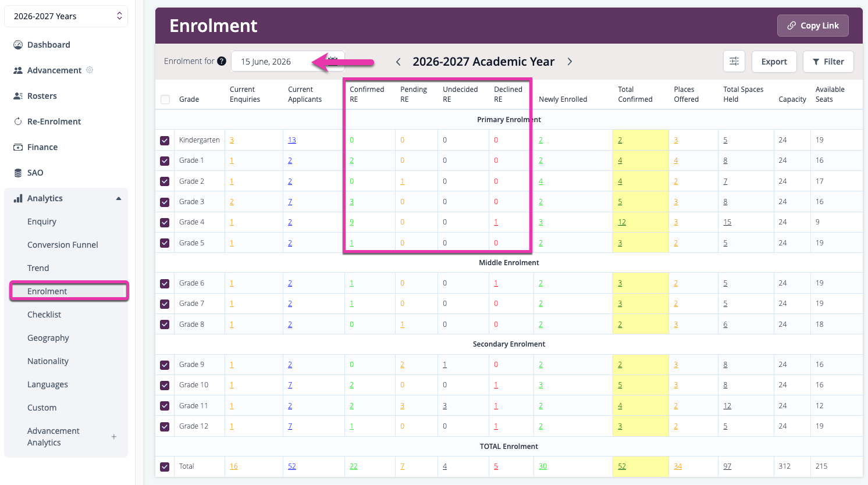Click the help icon beside Enrolment for

click(x=222, y=61)
